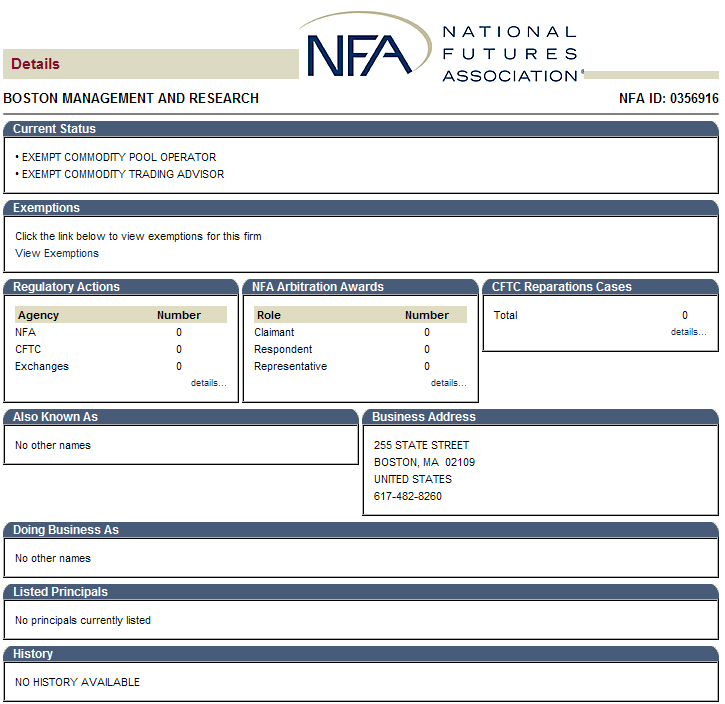Click the Also Known As header
The image size is (725, 704).
(x=55, y=417)
